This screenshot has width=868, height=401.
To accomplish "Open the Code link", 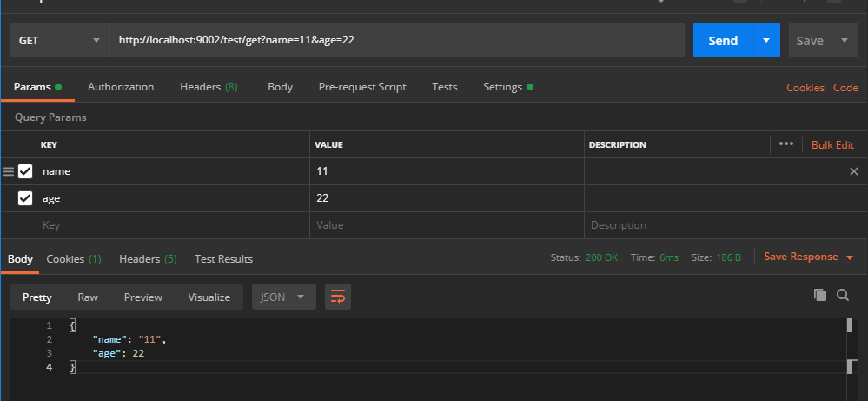I will [846, 88].
